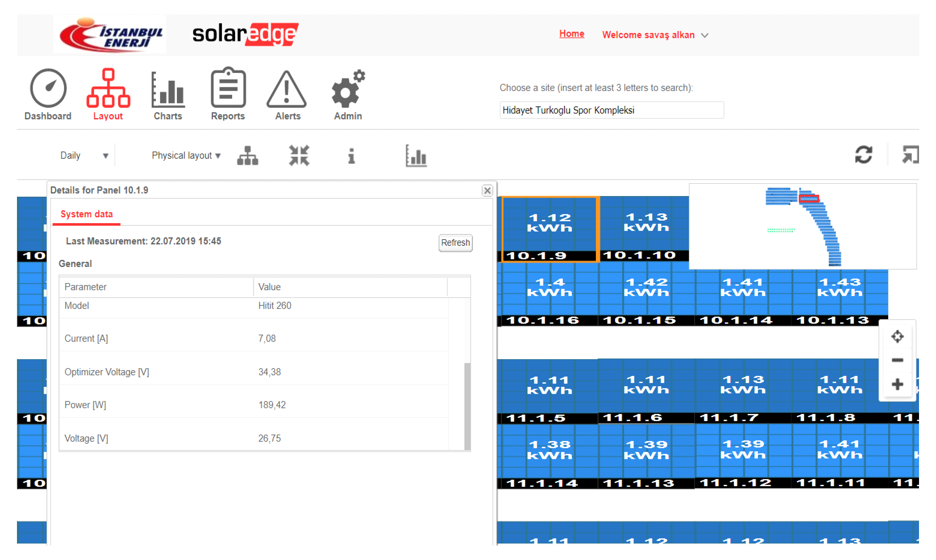Click the collapse arrows toolbar icon
This screenshot has height=560, width=936.
(x=299, y=156)
